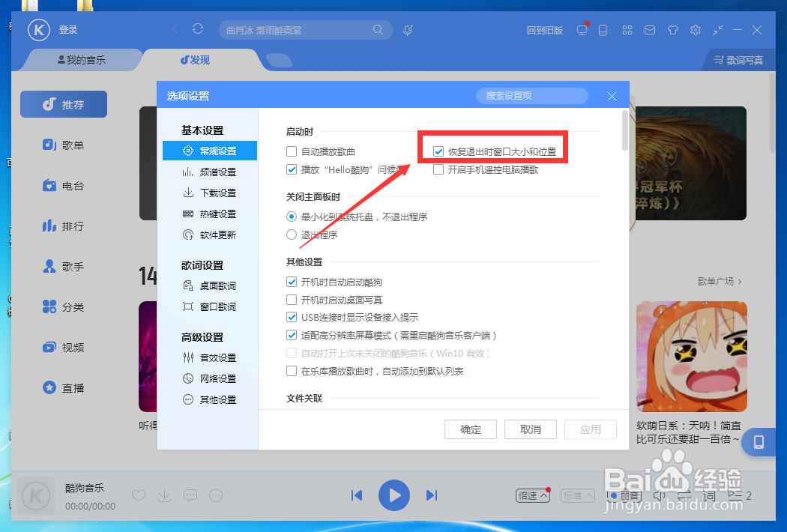Viewport: 787px width, 532px height.
Task: Select 最小化到系统托盘 radio option
Action: click(x=291, y=217)
